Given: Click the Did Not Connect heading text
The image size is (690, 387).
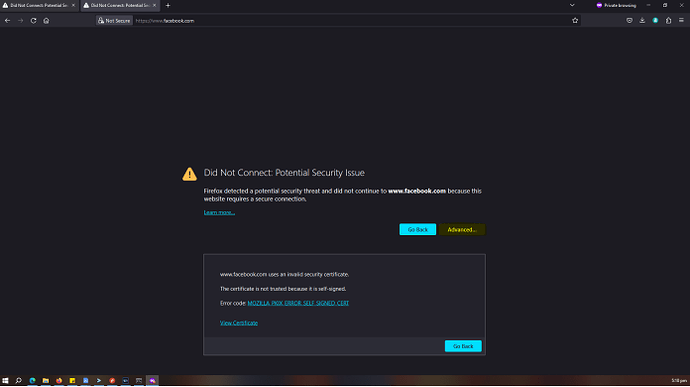Looking at the screenshot, I should (284, 173).
